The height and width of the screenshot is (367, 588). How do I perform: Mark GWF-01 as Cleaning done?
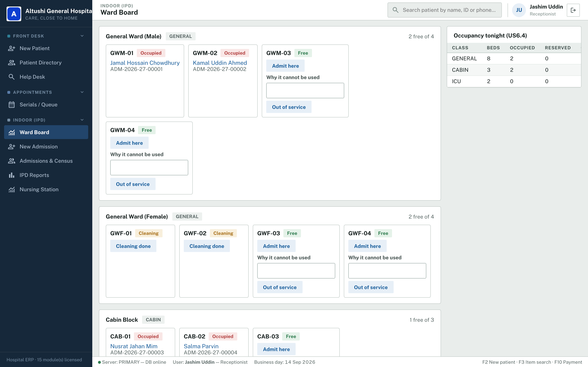point(133,246)
